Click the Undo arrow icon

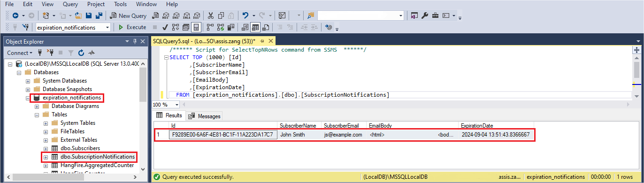click(x=245, y=15)
